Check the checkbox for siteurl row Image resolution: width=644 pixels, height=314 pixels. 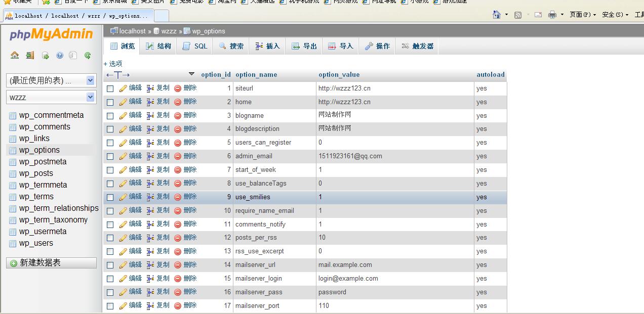[x=110, y=88]
